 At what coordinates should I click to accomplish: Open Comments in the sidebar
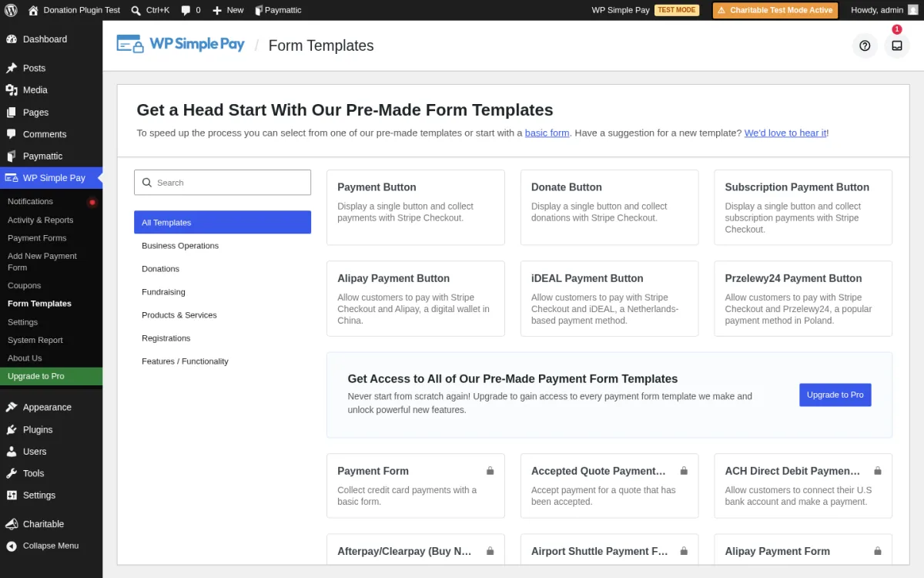tap(51, 134)
